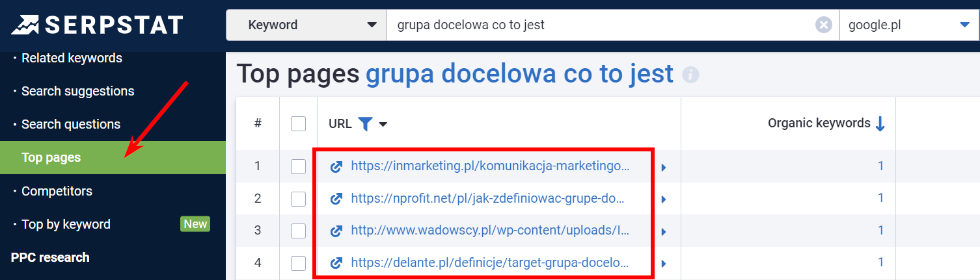The height and width of the screenshot is (280, 980).
Task: Open Competitors in the sidebar
Action: (x=57, y=191)
